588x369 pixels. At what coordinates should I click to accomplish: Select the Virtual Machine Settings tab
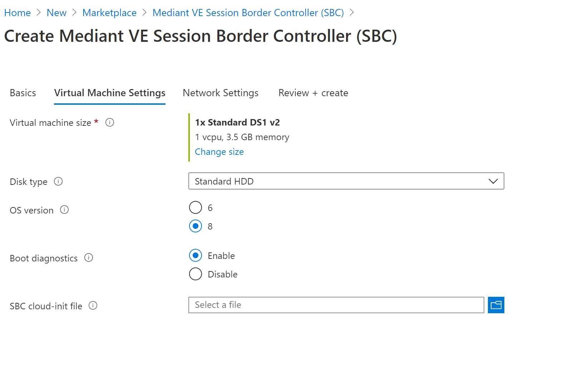tap(110, 93)
